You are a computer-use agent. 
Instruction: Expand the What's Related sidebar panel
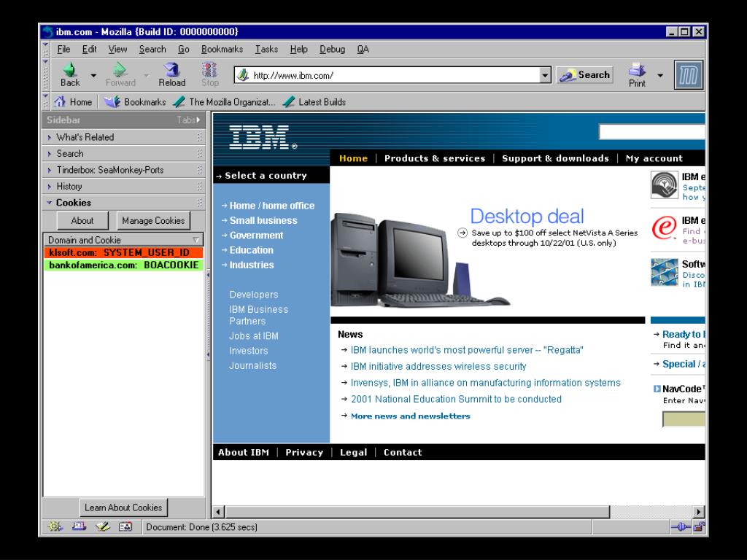click(x=123, y=137)
